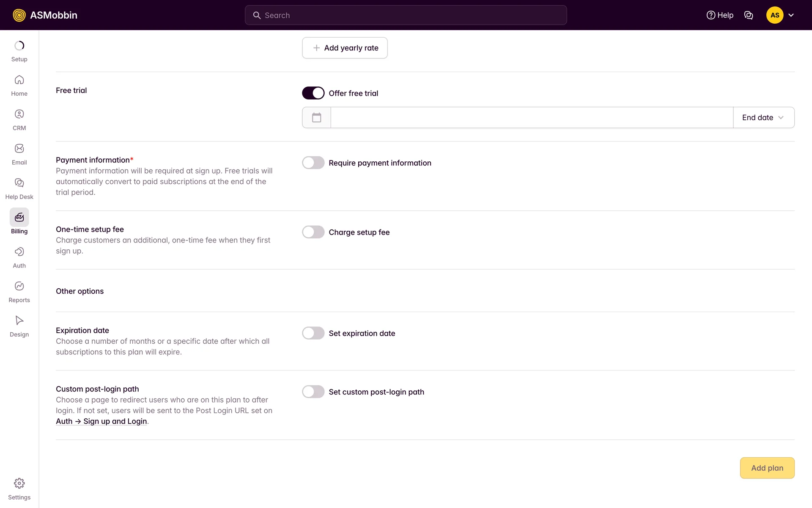The height and width of the screenshot is (508, 812).
Task: Click the Add plan button
Action: click(767, 468)
